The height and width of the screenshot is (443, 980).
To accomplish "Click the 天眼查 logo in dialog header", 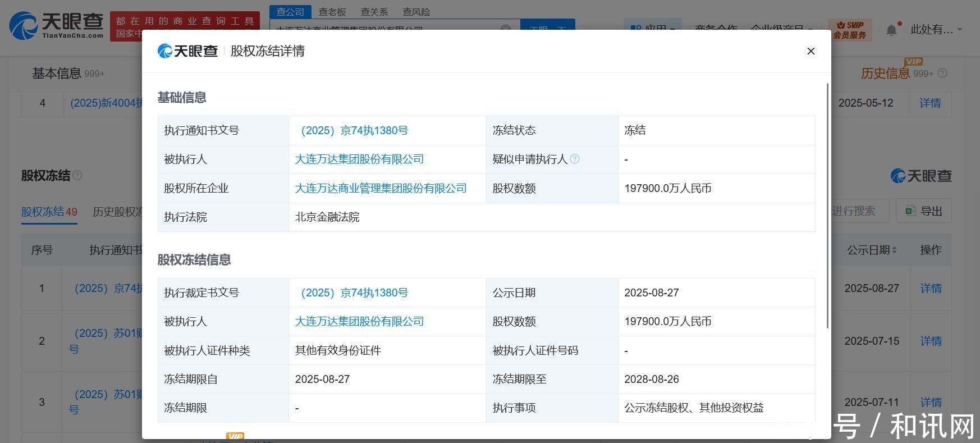I will [x=187, y=51].
